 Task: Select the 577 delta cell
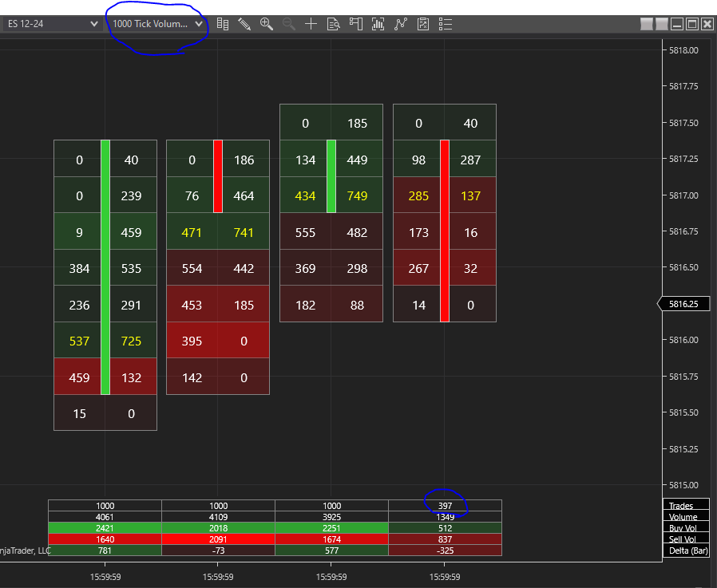click(x=331, y=551)
